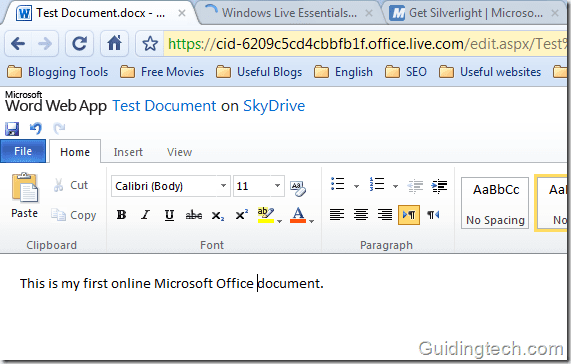Screen dimensions: 571x364
Task: Open Useful Blogs bookmarks folder
Action: [x=259, y=72]
